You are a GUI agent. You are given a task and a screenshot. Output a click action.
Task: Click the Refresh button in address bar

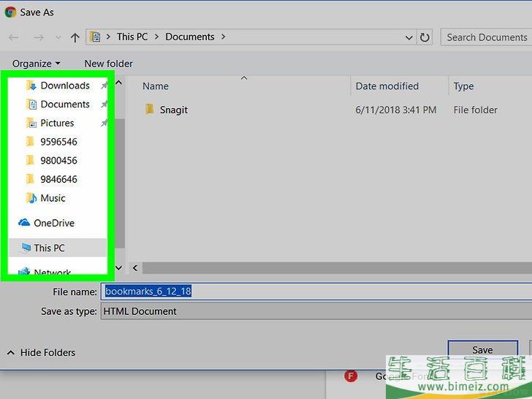tap(426, 37)
